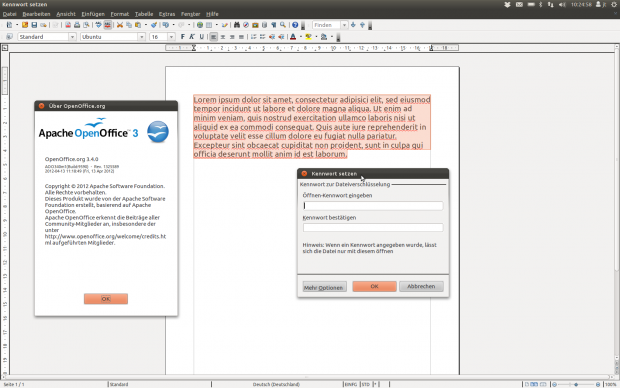Open the Bearbeiten menu

(x=36, y=14)
